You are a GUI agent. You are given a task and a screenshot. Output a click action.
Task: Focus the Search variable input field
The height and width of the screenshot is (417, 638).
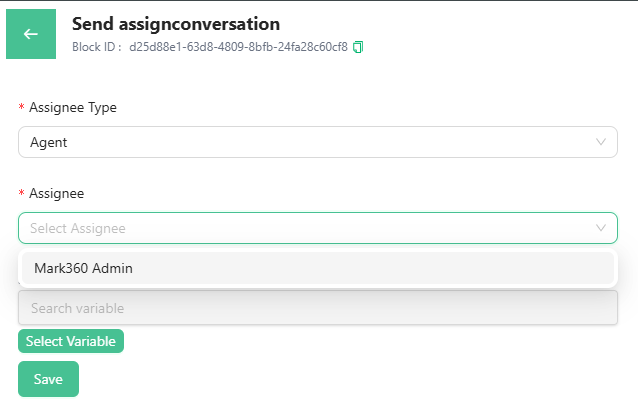click(317, 308)
